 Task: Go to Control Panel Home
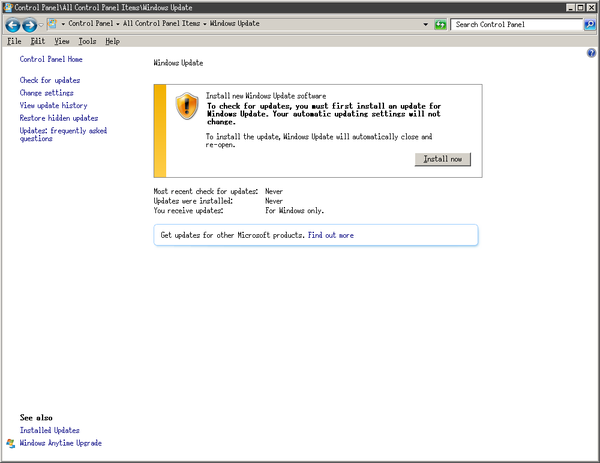coord(51,59)
